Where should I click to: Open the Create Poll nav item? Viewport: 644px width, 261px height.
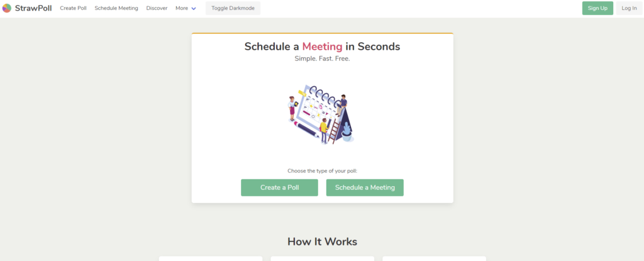73,8
